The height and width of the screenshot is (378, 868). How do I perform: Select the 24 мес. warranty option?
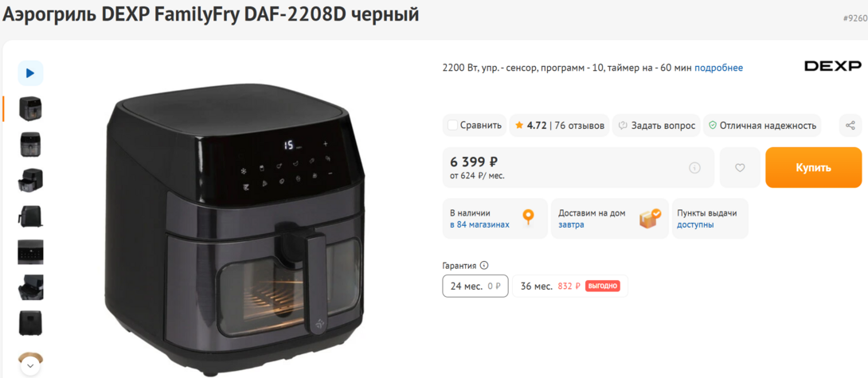coord(475,286)
